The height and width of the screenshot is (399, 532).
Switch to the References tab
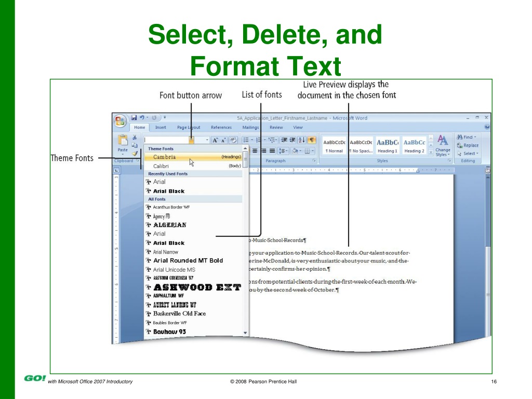[221, 127]
